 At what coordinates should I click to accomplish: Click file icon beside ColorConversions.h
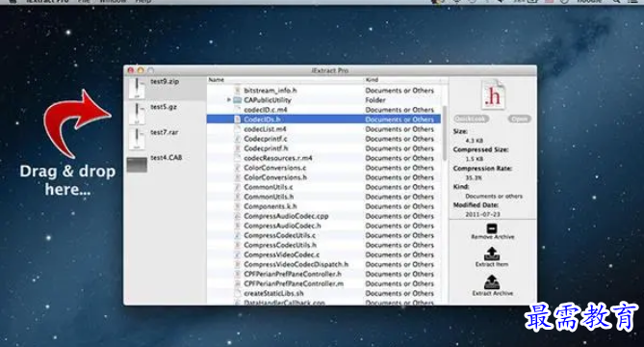[x=238, y=177]
